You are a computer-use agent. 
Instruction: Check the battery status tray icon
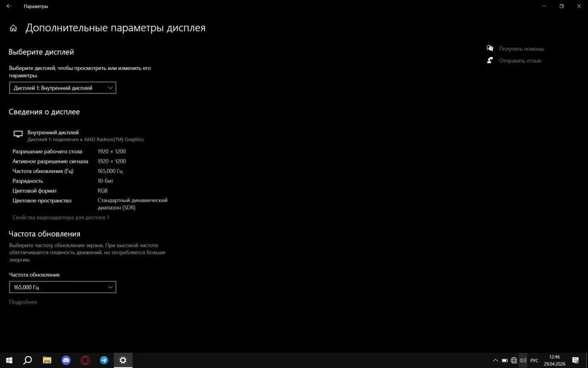tap(505, 360)
